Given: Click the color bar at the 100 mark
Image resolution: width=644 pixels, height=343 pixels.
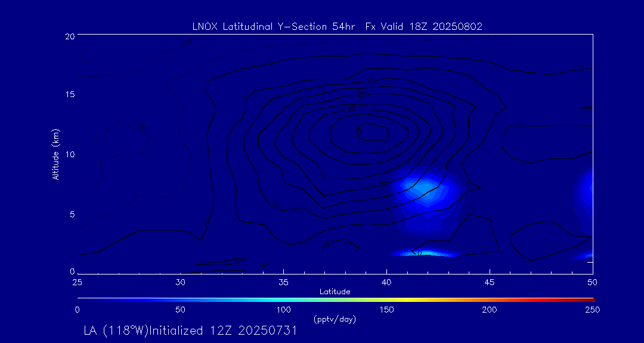Looking at the screenshot, I should click(x=284, y=299).
